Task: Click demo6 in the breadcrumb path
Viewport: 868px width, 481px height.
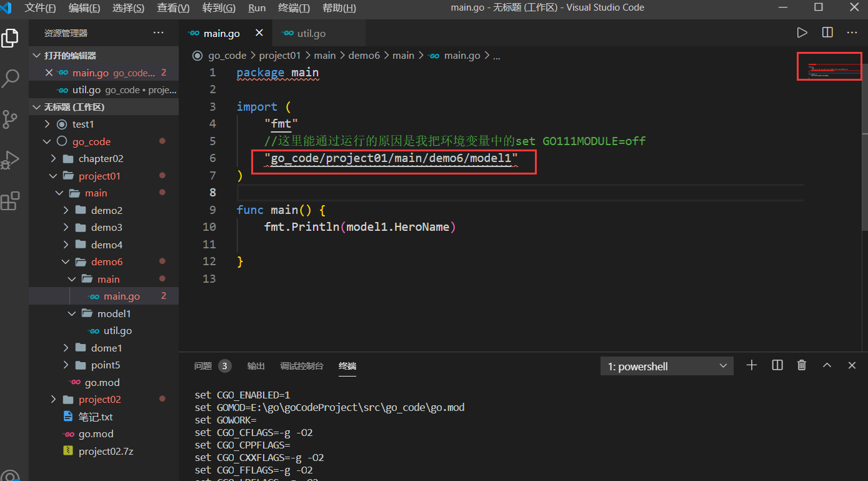Action: tap(364, 56)
